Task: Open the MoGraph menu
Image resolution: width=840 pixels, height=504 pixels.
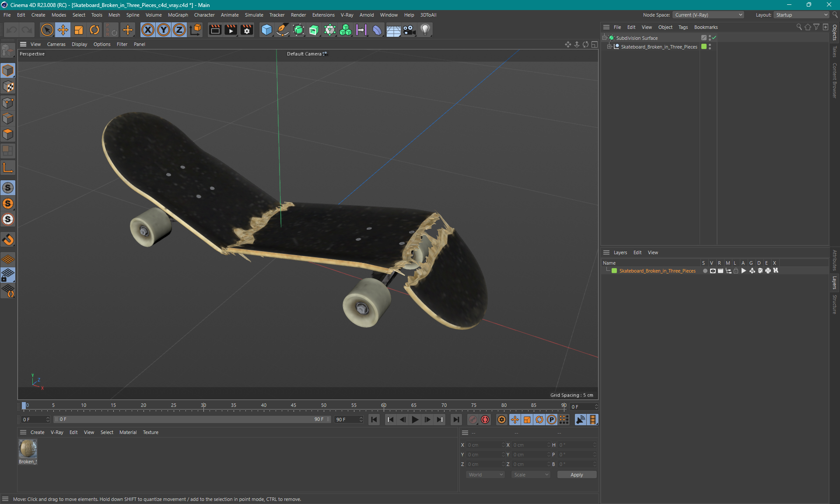Action: click(178, 15)
